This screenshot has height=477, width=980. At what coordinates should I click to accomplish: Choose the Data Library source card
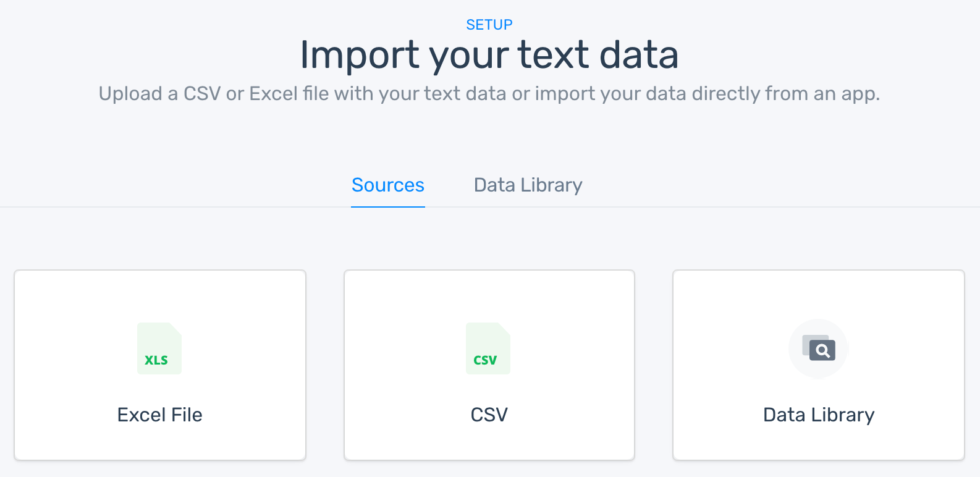[x=819, y=297]
